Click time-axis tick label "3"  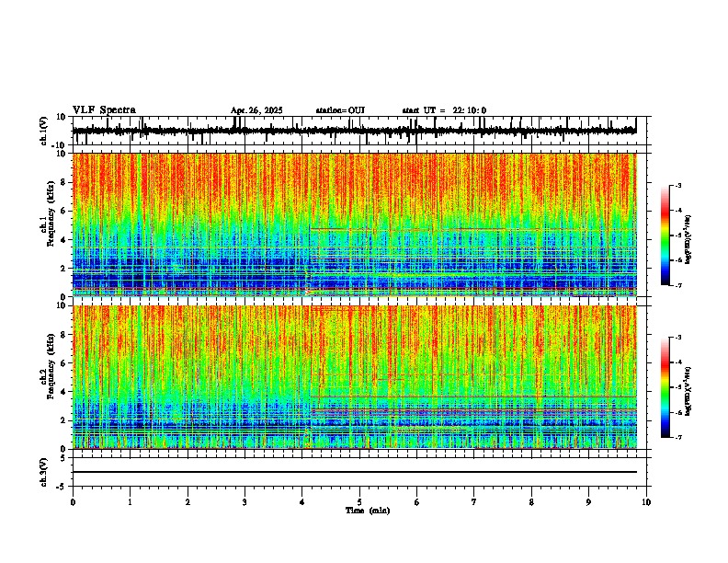click(x=245, y=502)
